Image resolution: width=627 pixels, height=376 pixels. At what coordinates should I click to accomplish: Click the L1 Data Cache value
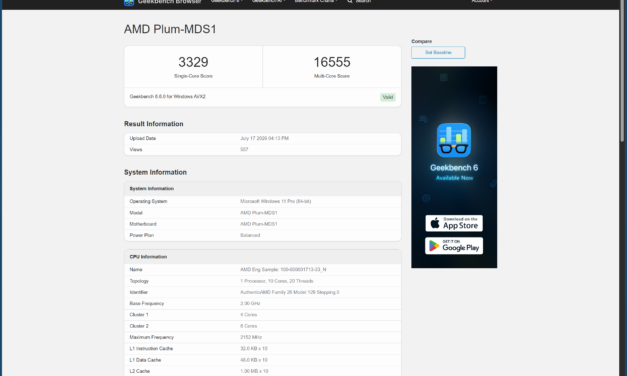tap(254, 360)
